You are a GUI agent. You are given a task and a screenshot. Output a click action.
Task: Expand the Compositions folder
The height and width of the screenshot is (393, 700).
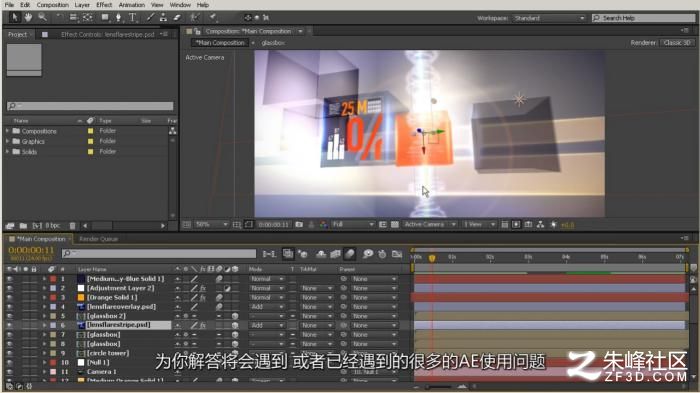tap(7, 131)
